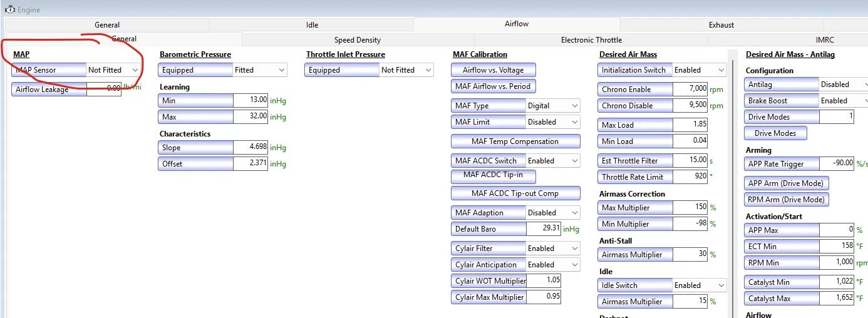Open MAF ACDC Tip-out Comp table

[x=515, y=193]
